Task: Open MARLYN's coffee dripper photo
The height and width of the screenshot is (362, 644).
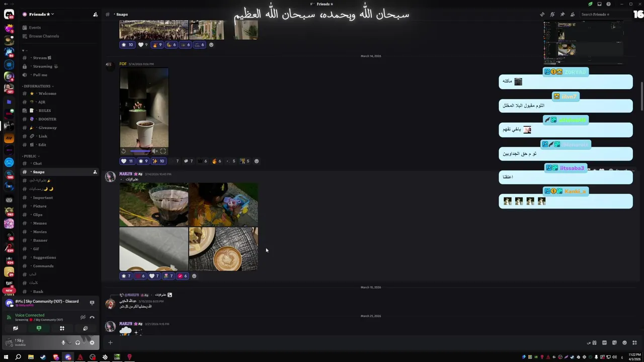Action: 154,205
